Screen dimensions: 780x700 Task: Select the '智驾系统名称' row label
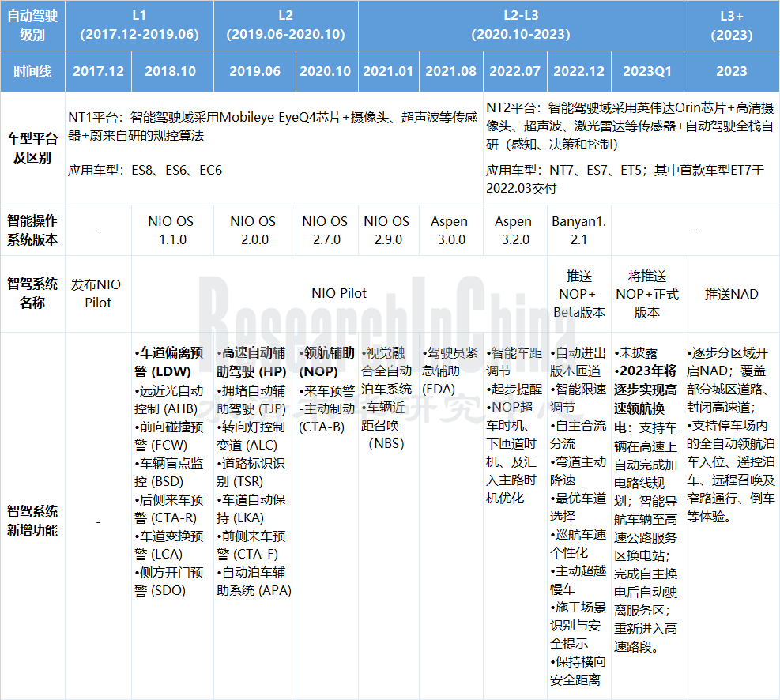point(32,293)
